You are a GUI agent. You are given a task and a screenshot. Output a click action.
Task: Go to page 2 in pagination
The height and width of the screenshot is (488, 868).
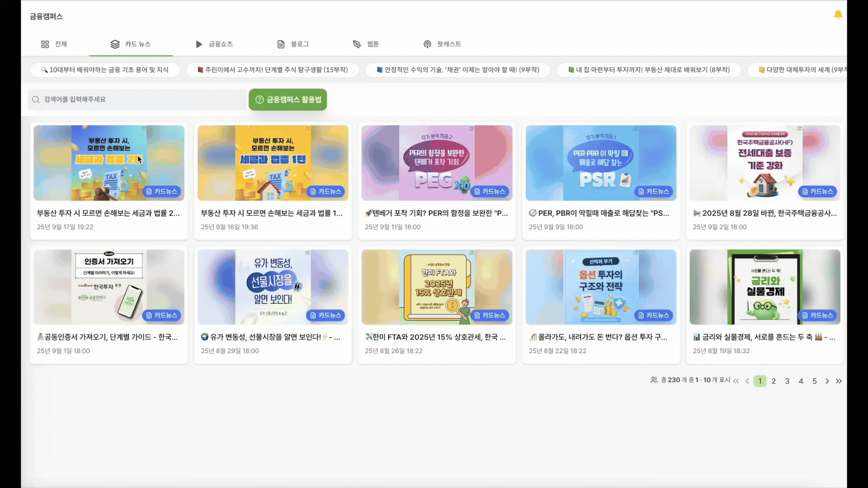click(774, 381)
